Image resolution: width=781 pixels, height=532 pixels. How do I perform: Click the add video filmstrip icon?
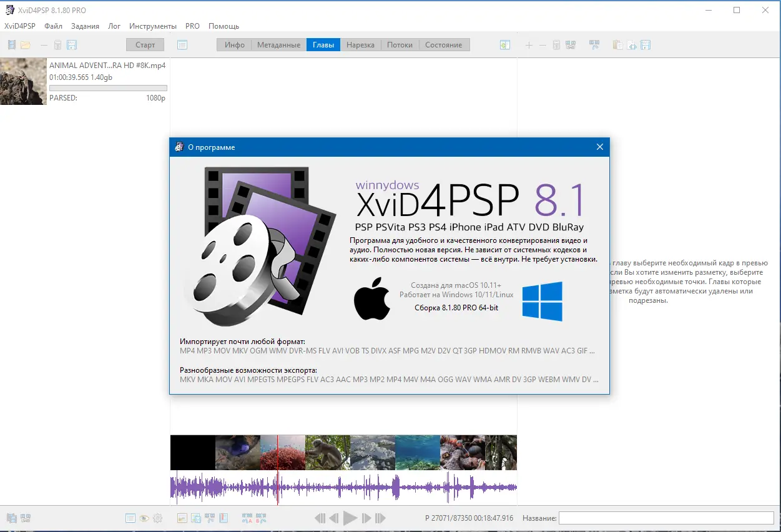pyautogui.click(x=12, y=45)
